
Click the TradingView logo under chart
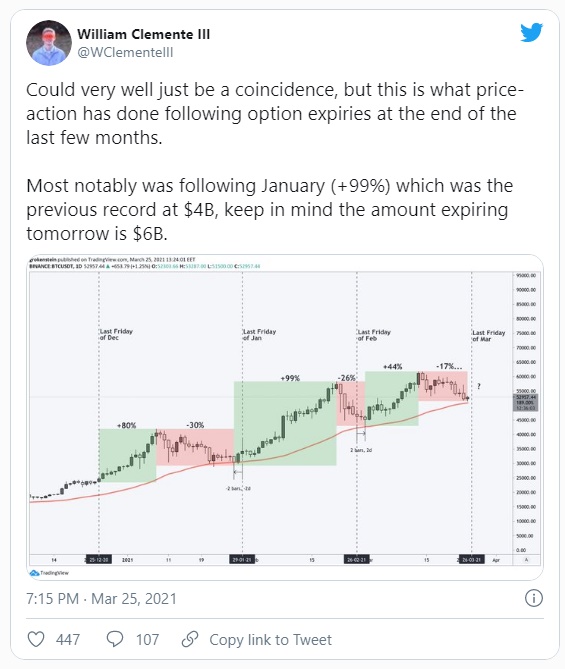[49, 573]
